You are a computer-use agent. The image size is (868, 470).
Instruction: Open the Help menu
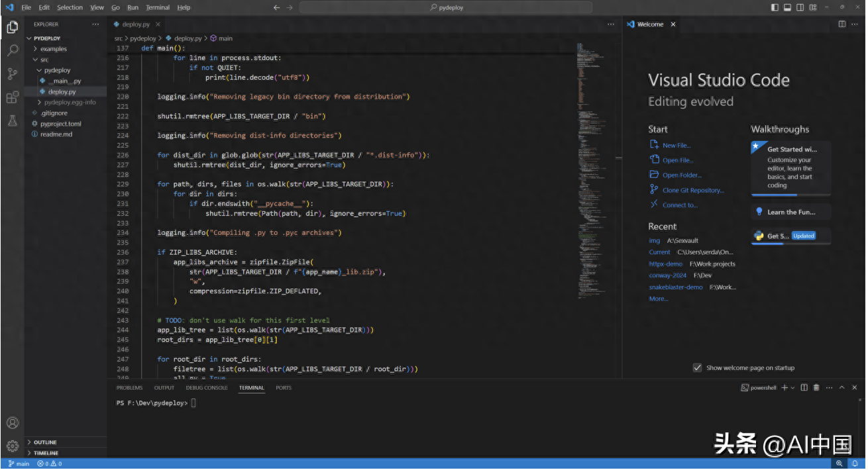(184, 7)
